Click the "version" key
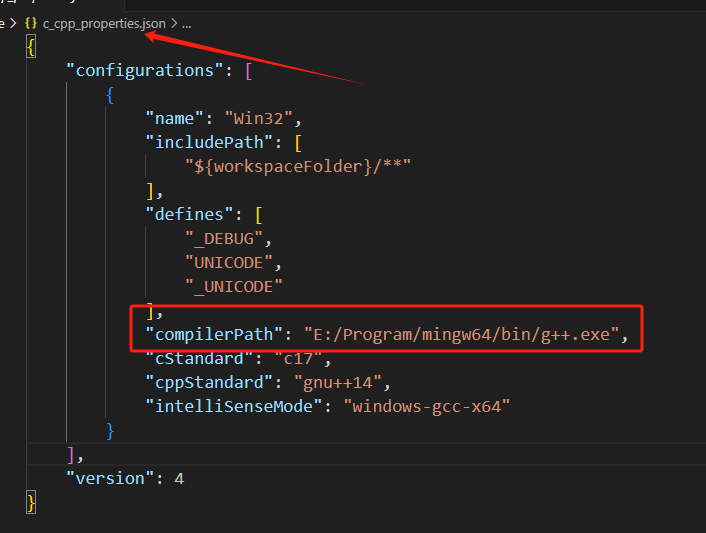The width and height of the screenshot is (706, 533). coord(108,478)
